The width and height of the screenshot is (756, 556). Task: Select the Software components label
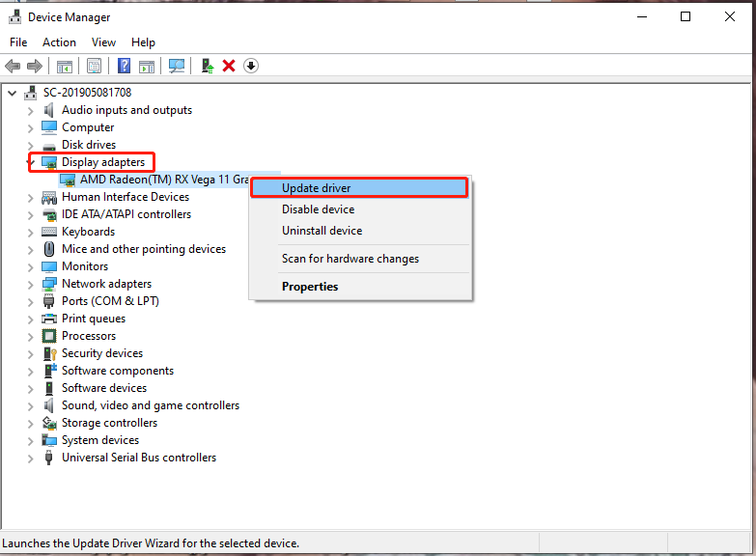tap(118, 371)
